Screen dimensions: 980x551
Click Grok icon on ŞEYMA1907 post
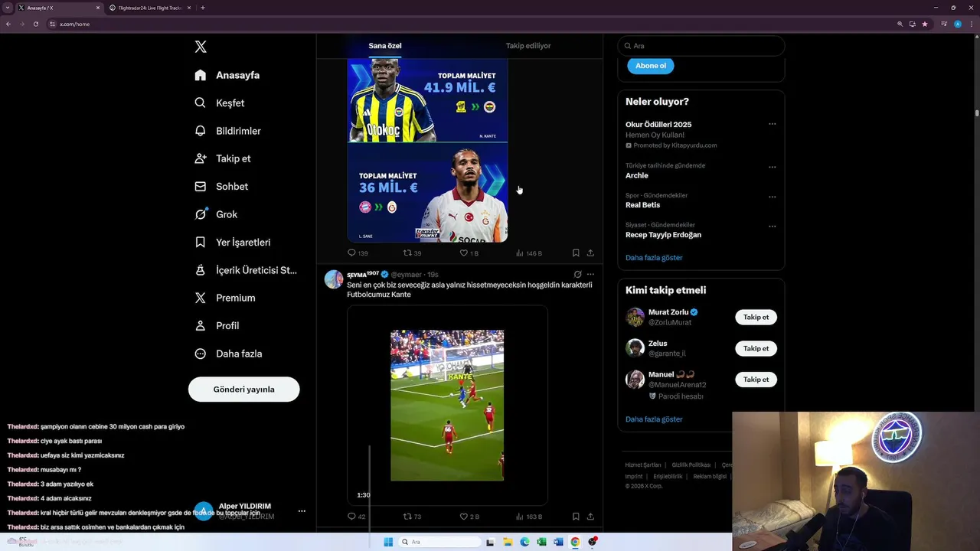tap(578, 274)
